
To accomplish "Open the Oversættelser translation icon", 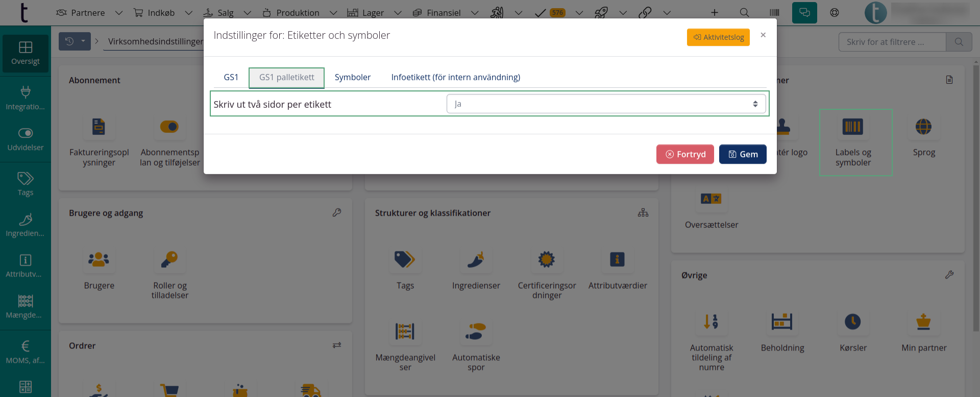I will pos(711,199).
